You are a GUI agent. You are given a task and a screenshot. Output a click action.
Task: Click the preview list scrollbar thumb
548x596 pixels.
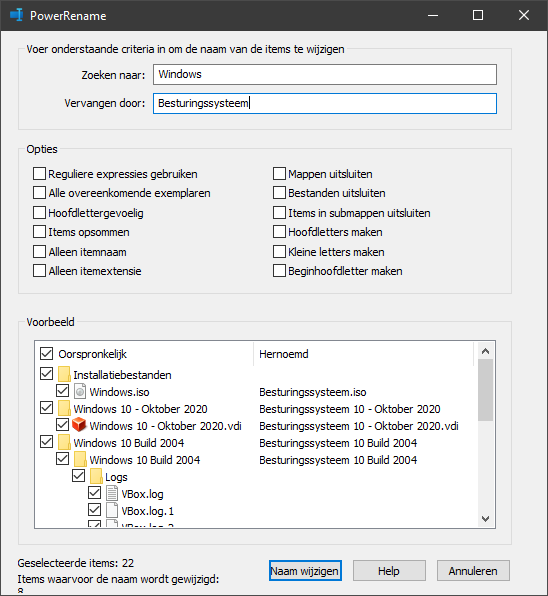tap(485, 390)
